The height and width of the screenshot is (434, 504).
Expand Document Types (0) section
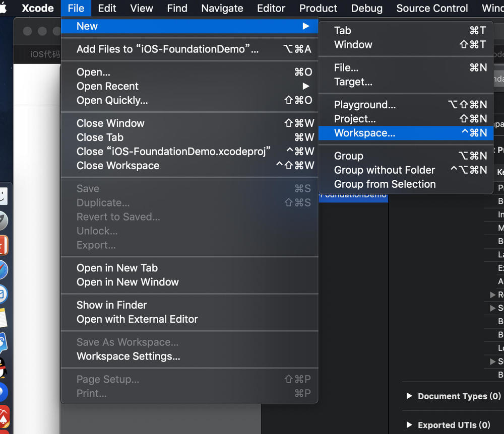(409, 396)
